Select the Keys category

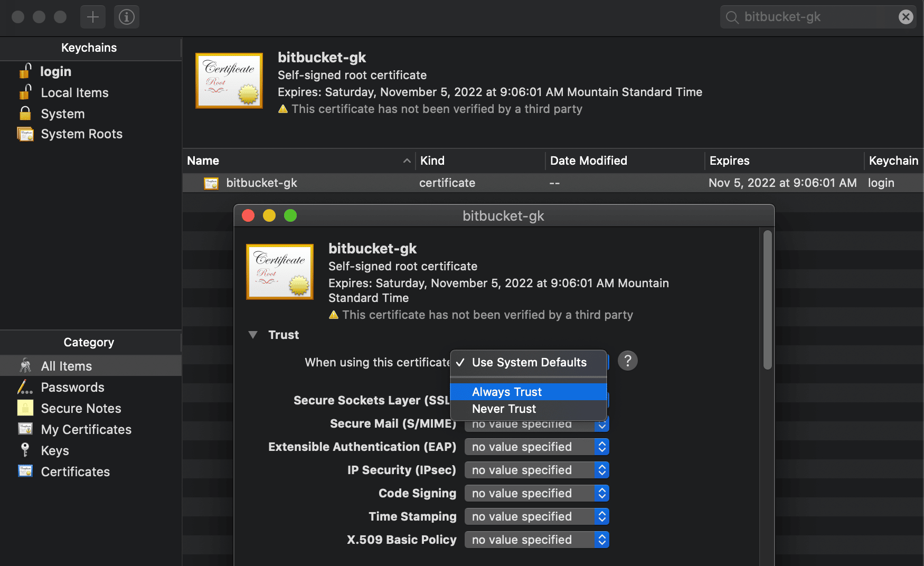[55, 451]
